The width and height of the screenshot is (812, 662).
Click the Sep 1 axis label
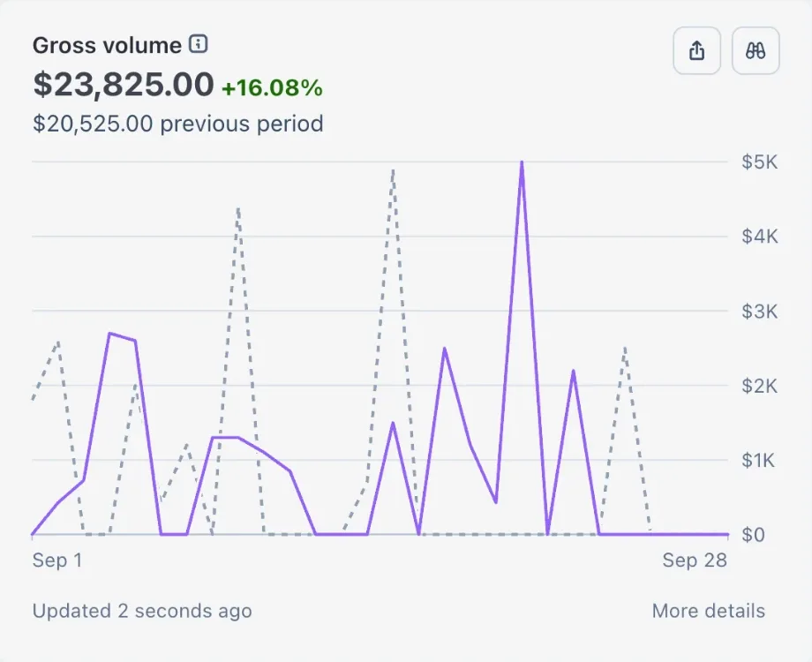click(x=57, y=560)
